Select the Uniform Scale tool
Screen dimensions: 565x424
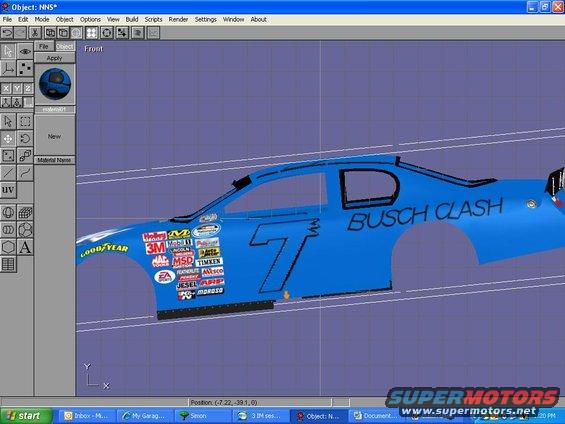25,156
